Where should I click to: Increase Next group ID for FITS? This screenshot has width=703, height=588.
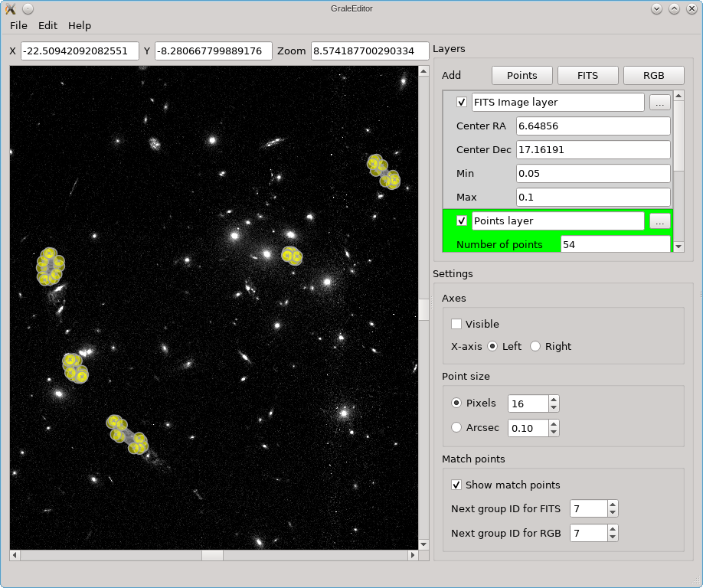pos(613,505)
